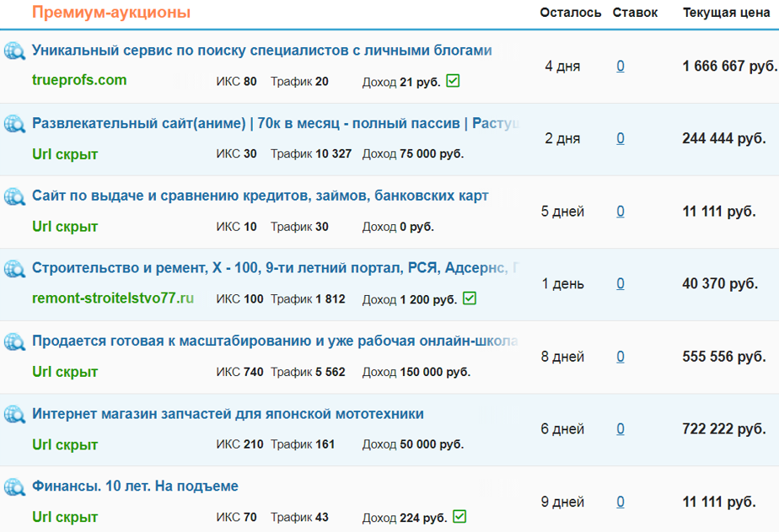Open bids count for credit comparison site auction
This screenshot has height=532, width=779.
tap(621, 211)
